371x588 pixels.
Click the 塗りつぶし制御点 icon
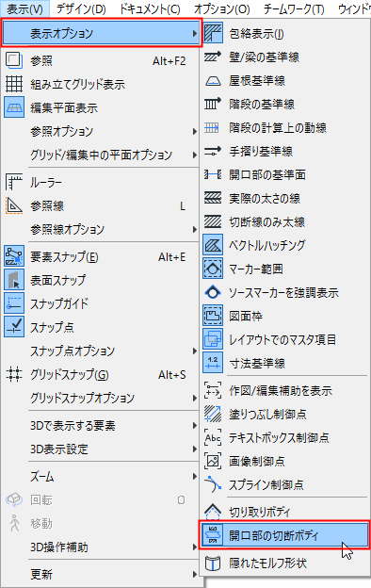[213, 414]
